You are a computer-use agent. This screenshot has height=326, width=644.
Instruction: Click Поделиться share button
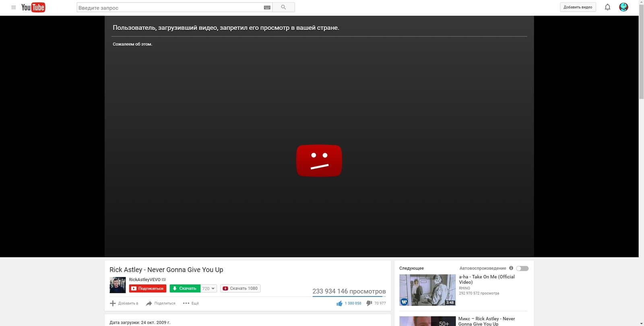[161, 303]
